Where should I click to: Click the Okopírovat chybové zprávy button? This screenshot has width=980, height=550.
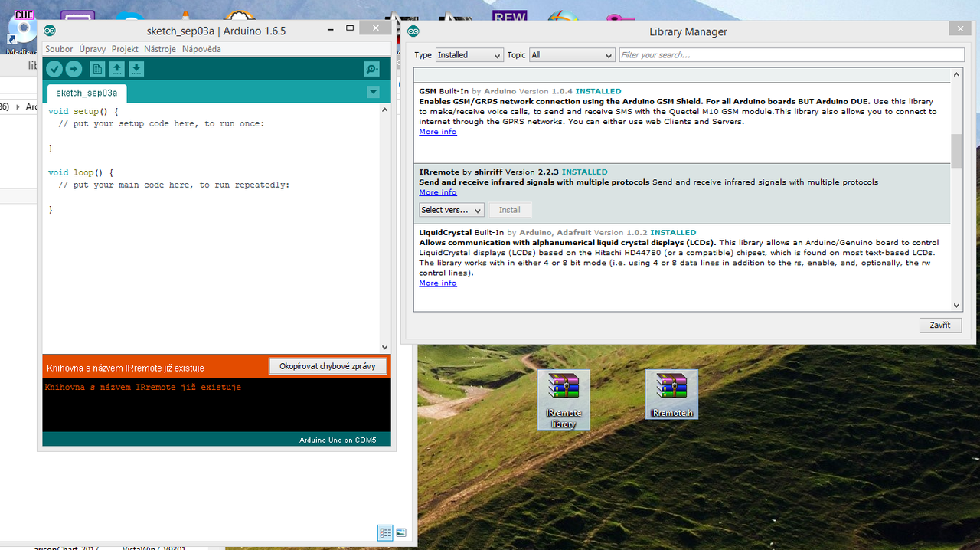click(x=328, y=366)
